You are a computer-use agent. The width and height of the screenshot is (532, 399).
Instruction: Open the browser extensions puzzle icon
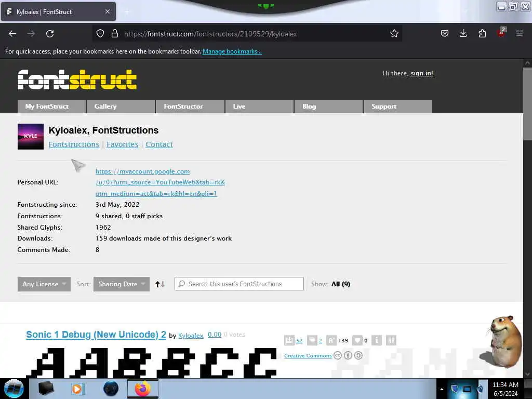482,34
